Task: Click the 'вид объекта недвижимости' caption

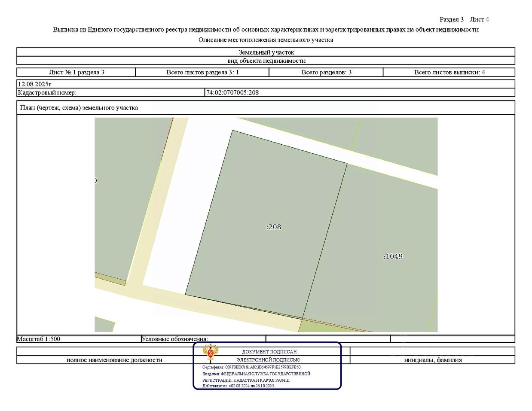Action: tap(266, 61)
